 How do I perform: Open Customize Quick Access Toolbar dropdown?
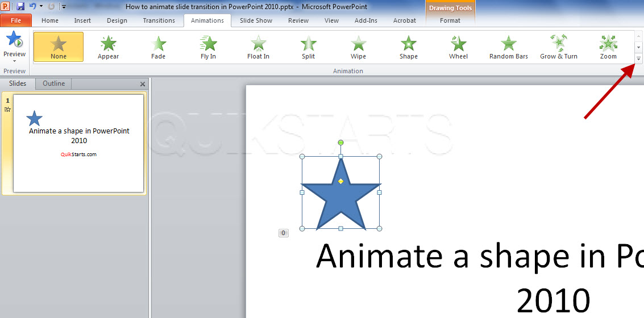[63, 7]
